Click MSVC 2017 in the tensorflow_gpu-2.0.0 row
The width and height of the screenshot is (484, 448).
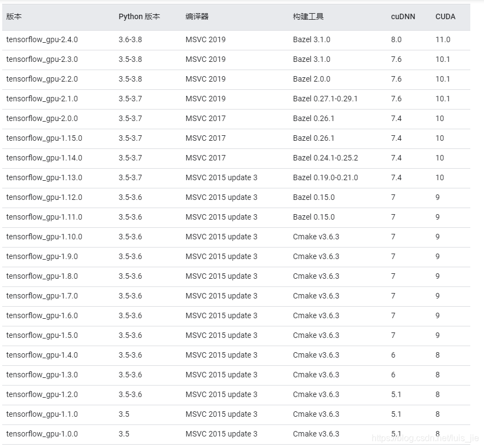[x=206, y=118]
